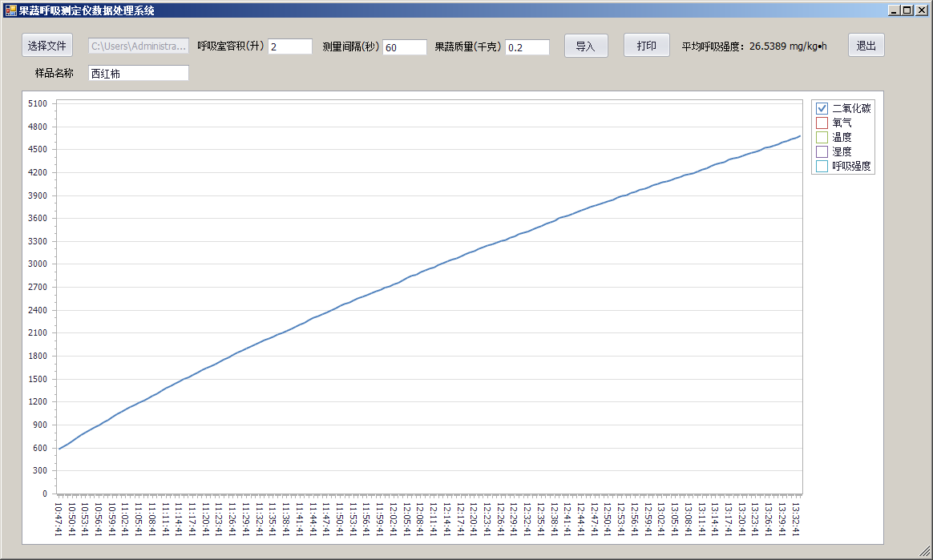
Task: Focus the 呼吸室容积 input field
Action: tap(289, 47)
